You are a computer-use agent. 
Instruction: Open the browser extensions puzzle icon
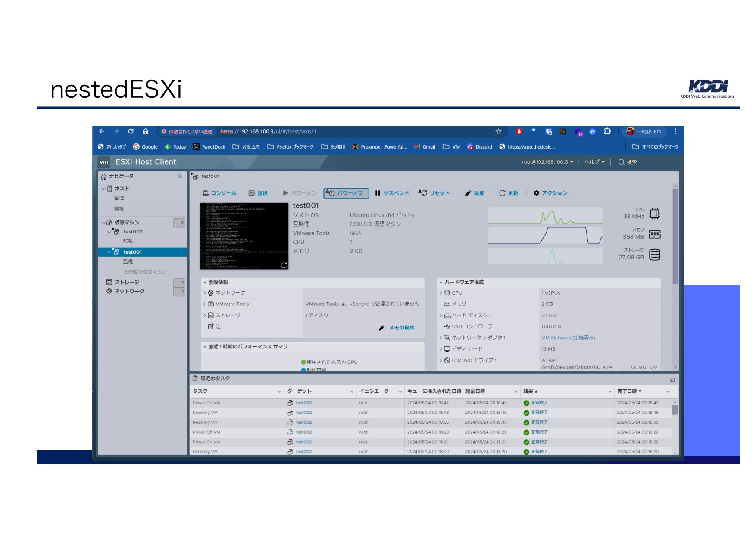[607, 131]
